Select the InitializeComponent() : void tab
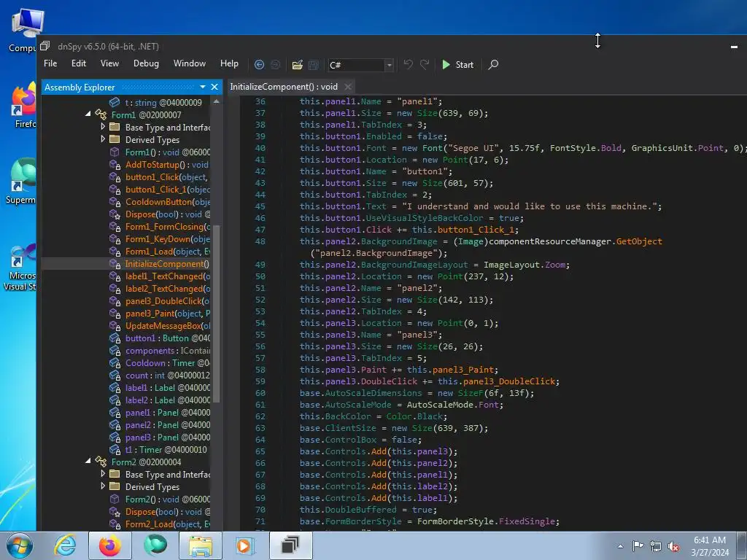This screenshot has height=560, width=747. [284, 87]
